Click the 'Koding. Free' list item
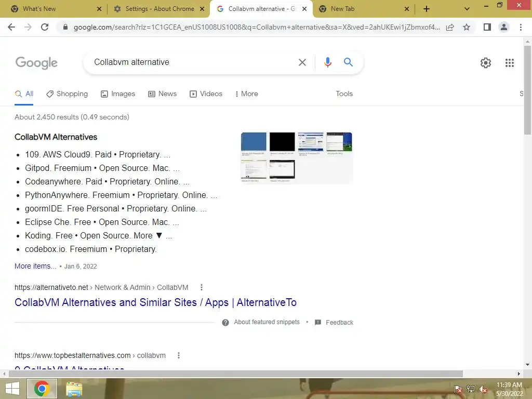This screenshot has width=532, height=399. 98,235
